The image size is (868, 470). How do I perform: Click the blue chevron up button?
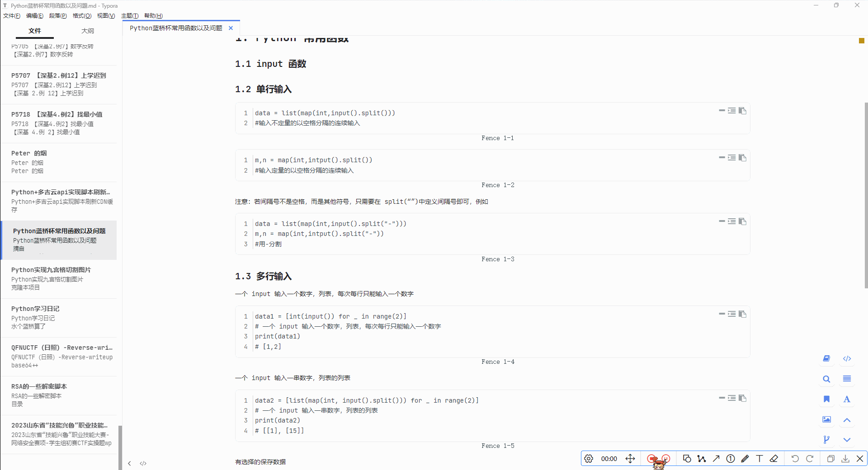[x=847, y=420]
